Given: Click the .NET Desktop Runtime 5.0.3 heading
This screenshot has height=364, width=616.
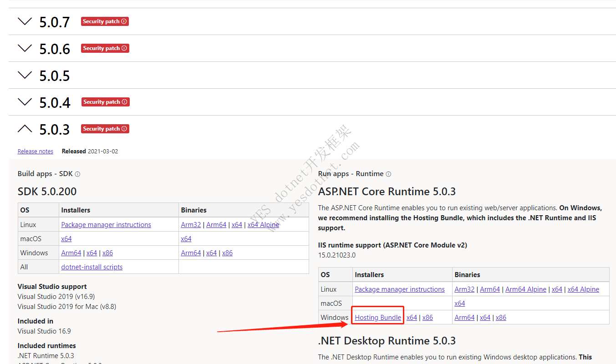Looking at the screenshot, I should click(x=387, y=341).
